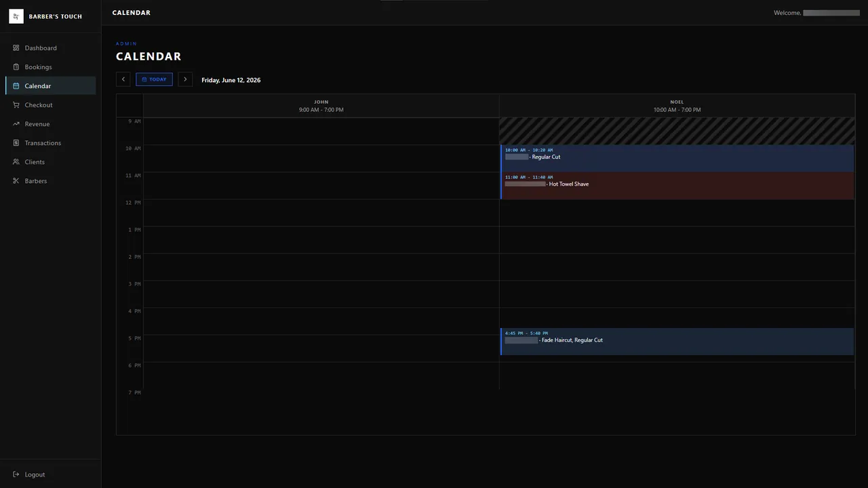
Task: Go to previous day with left chevron
Action: click(x=123, y=79)
